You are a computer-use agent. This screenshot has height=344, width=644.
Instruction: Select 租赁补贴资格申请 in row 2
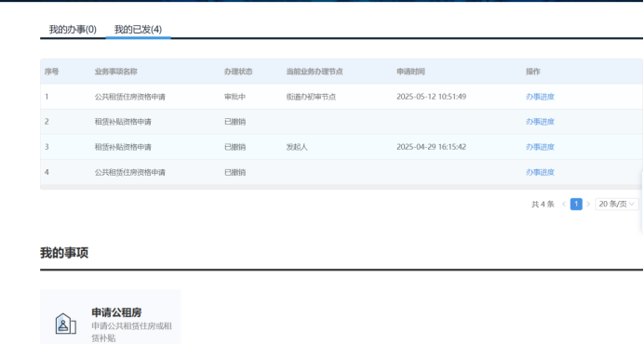(x=123, y=122)
